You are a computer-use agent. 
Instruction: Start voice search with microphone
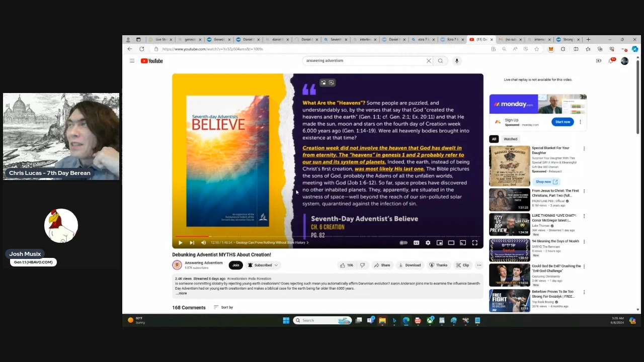pyautogui.click(x=457, y=61)
